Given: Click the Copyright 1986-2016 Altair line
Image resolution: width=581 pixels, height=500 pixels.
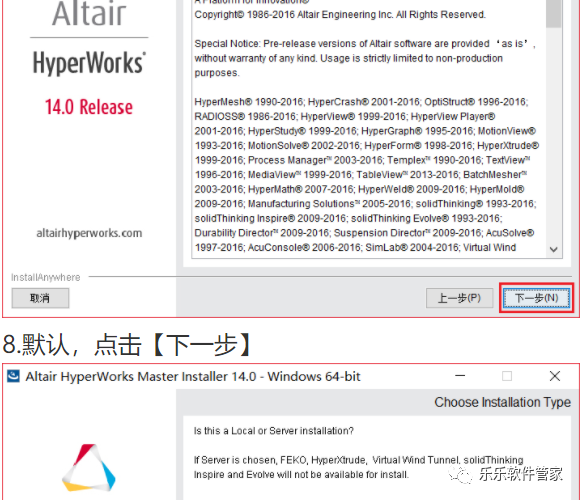Looking at the screenshot, I should pos(340,15).
